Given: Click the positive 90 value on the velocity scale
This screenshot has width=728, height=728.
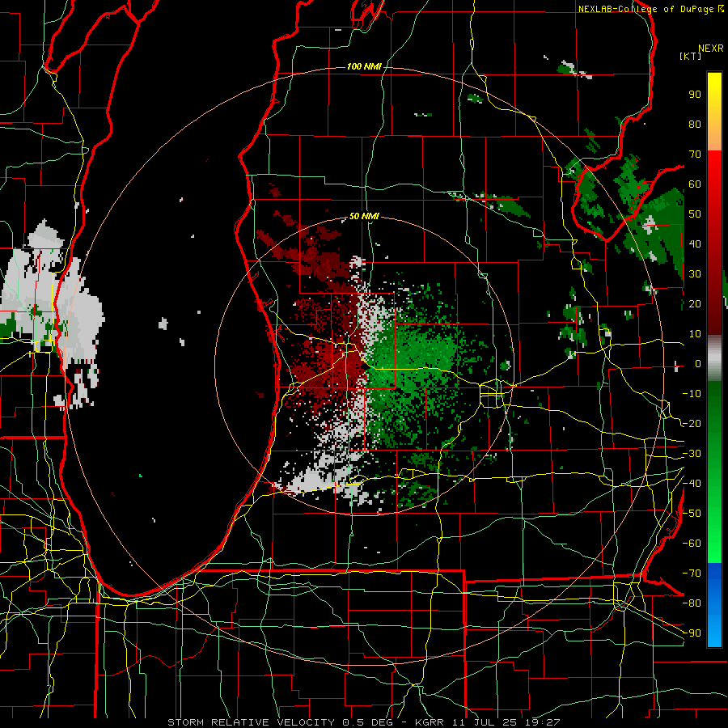Looking at the screenshot, I should (x=695, y=95).
